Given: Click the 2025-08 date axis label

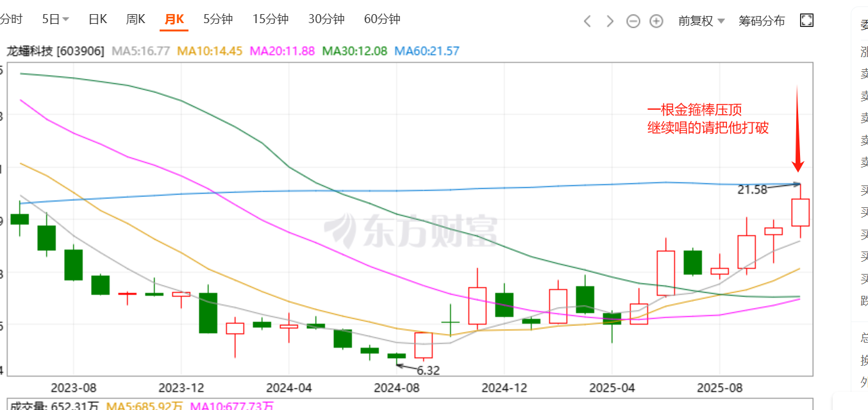Looking at the screenshot, I should coord(720,388).
